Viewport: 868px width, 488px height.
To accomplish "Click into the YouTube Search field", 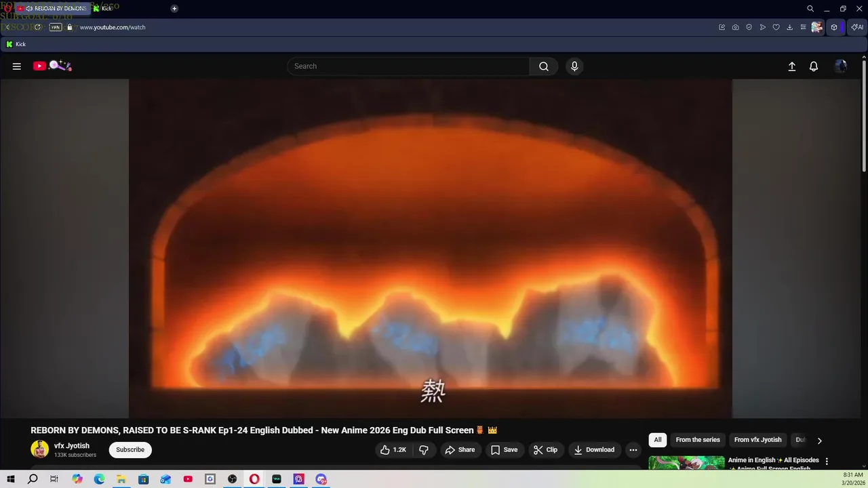I will [408, 66].
